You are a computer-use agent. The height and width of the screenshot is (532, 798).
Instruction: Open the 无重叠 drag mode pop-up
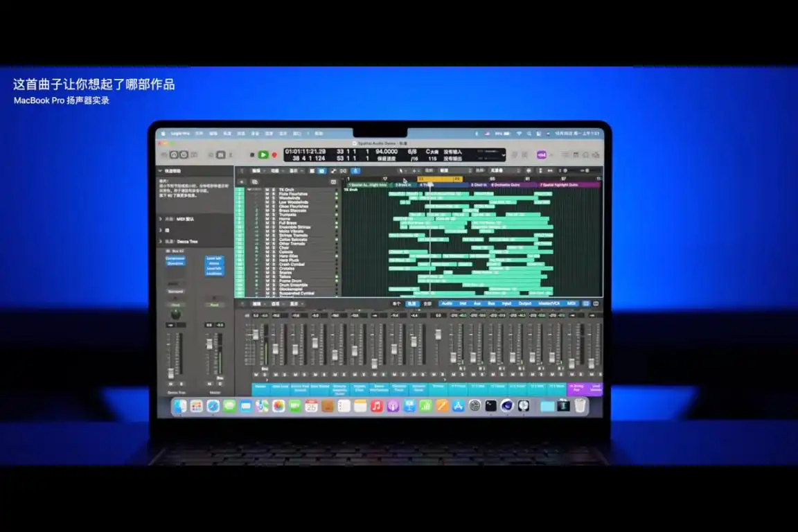pyautogui.click(x=505, y=171)
